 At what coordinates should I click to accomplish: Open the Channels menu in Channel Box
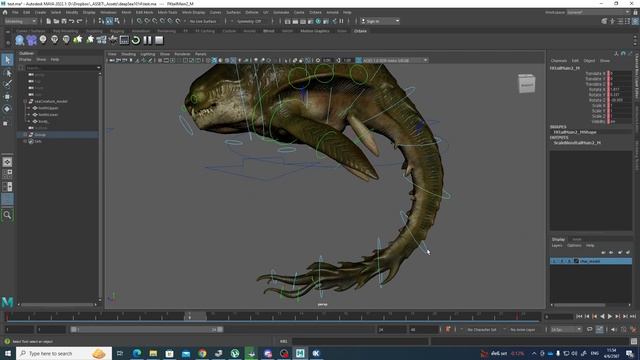pos(558,60)
